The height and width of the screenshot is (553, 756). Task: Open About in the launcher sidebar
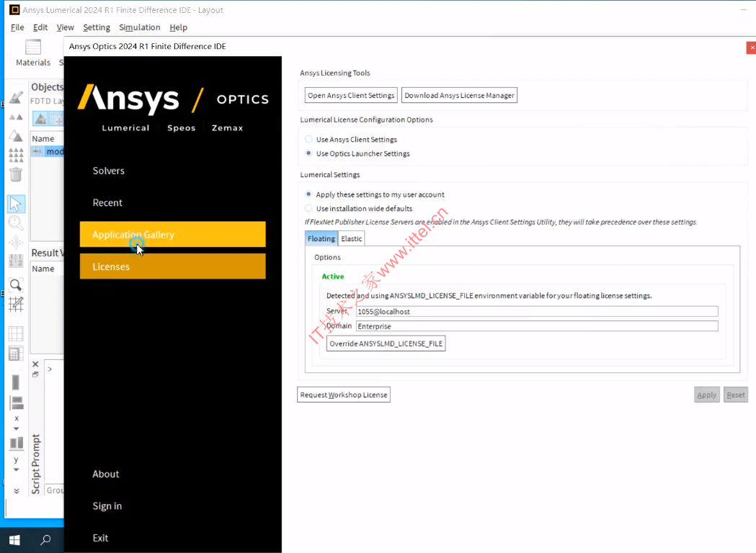click(x=106, y=474)
